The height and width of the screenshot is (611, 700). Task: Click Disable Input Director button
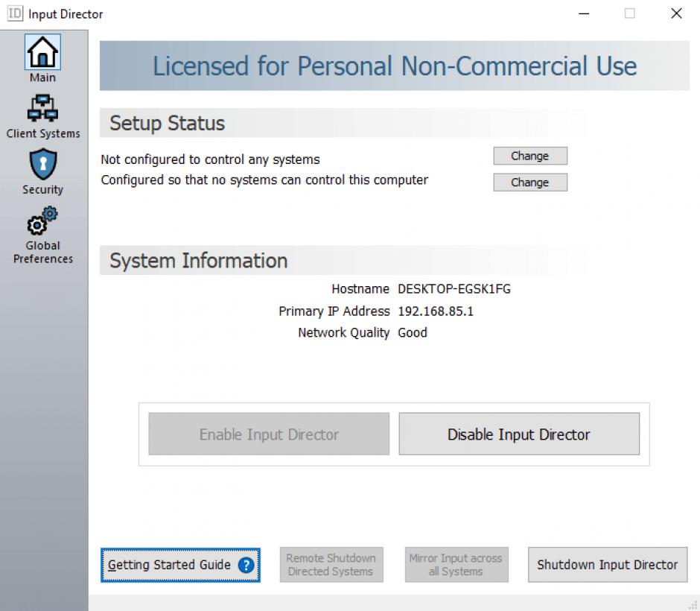click(519, 434)
